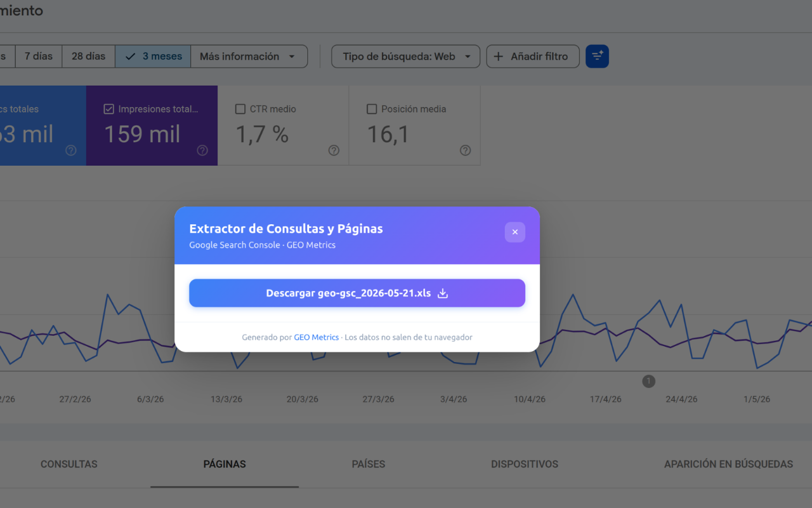Select the 7 días date range

(x=39, y=57)
